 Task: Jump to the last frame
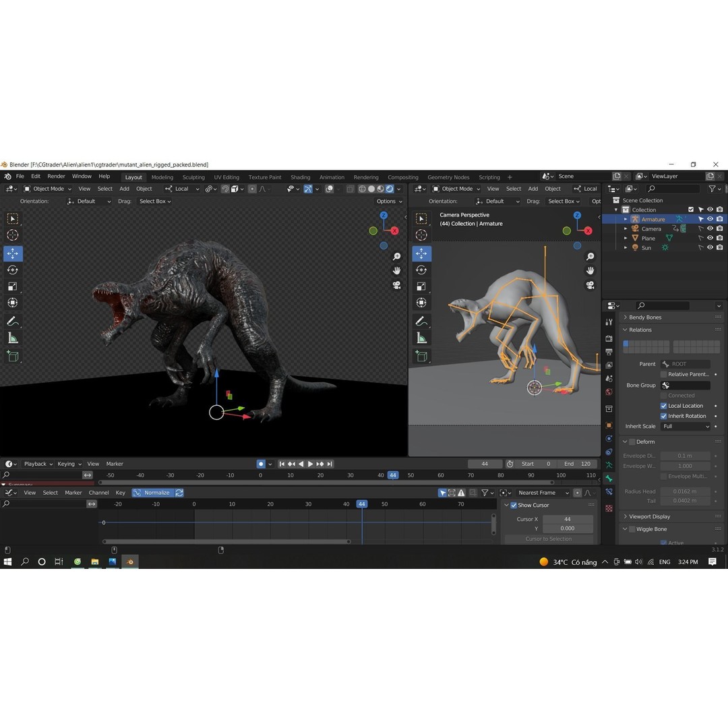click(x=330, y=464)
